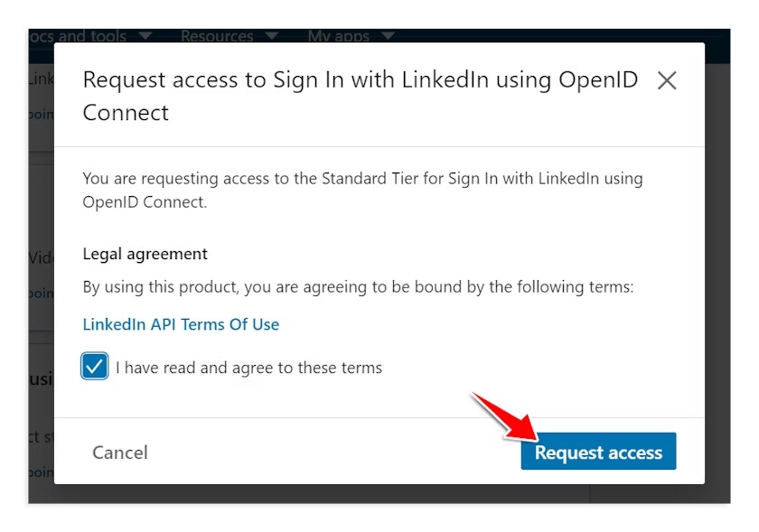This screenshot has height=532, width=759.
Task: Open the My apps menu
Action: [x=337, y=35]
